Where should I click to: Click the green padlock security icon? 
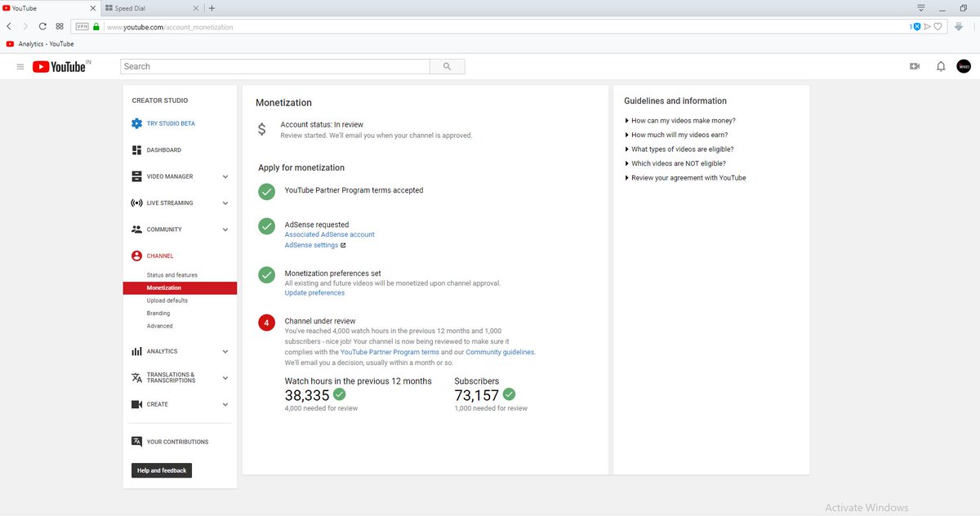pos(96,26)
